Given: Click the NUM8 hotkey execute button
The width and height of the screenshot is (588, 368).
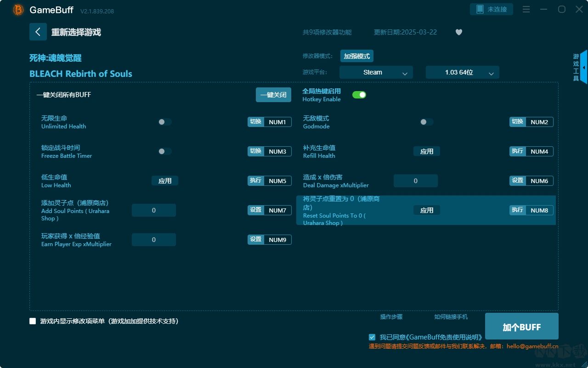Looking at the screenshot, I should (531, 210).
